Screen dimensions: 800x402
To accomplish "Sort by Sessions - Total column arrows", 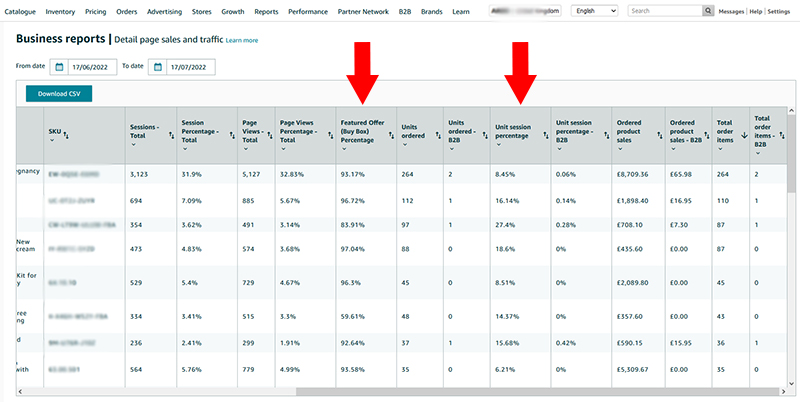I will point(171,135).
